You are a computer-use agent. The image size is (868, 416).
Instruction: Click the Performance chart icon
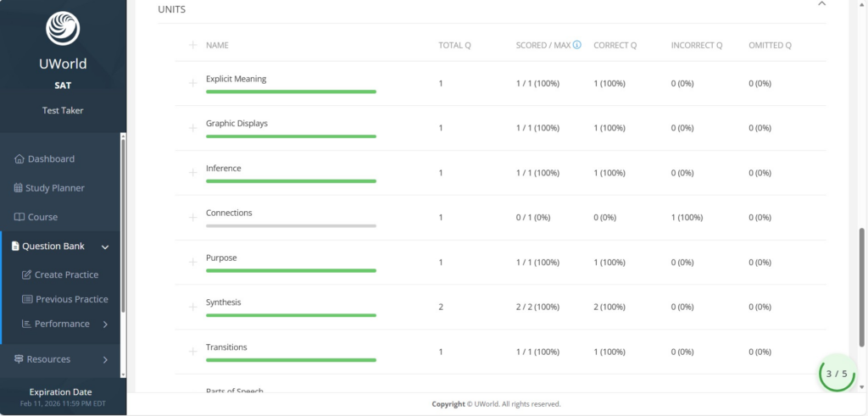point(26,324)
